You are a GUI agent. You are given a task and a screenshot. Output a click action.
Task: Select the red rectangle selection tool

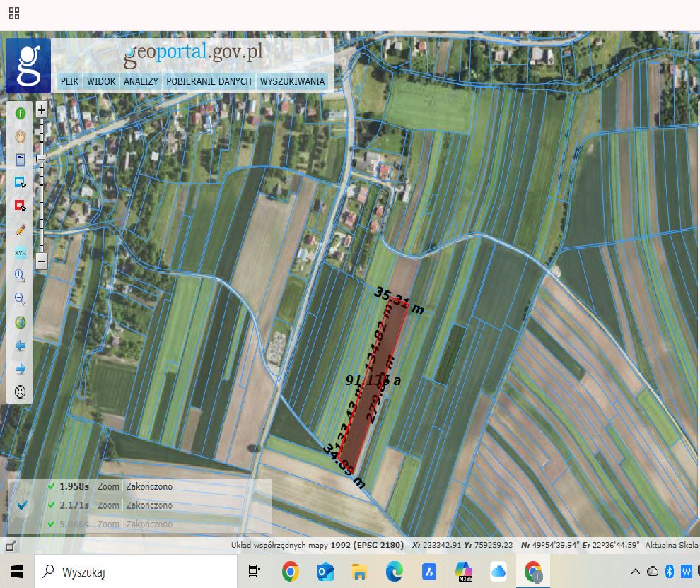point(20,206)
